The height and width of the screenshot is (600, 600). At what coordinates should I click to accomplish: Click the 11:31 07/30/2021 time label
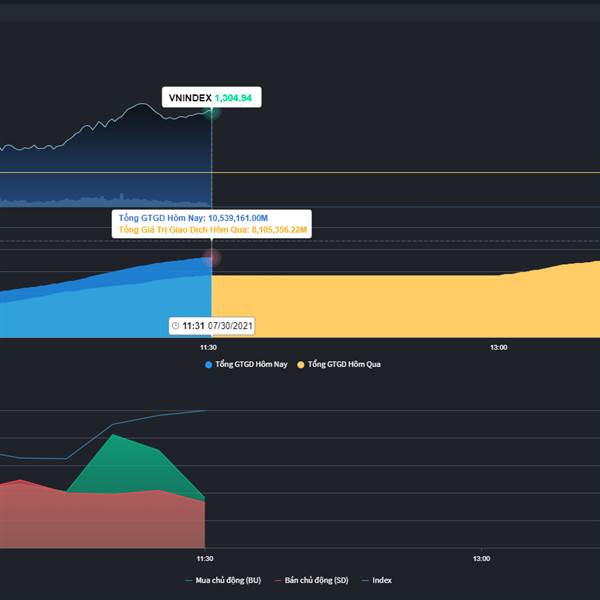coord(212,326)
